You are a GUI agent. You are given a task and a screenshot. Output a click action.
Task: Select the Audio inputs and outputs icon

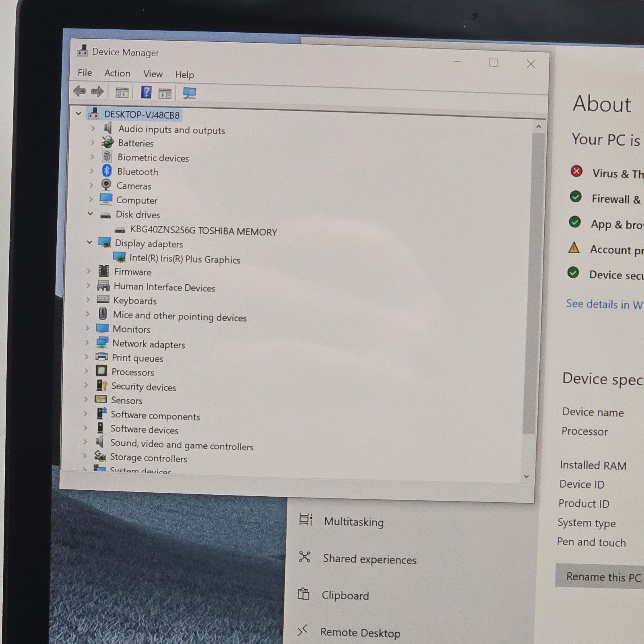point(108,128)
